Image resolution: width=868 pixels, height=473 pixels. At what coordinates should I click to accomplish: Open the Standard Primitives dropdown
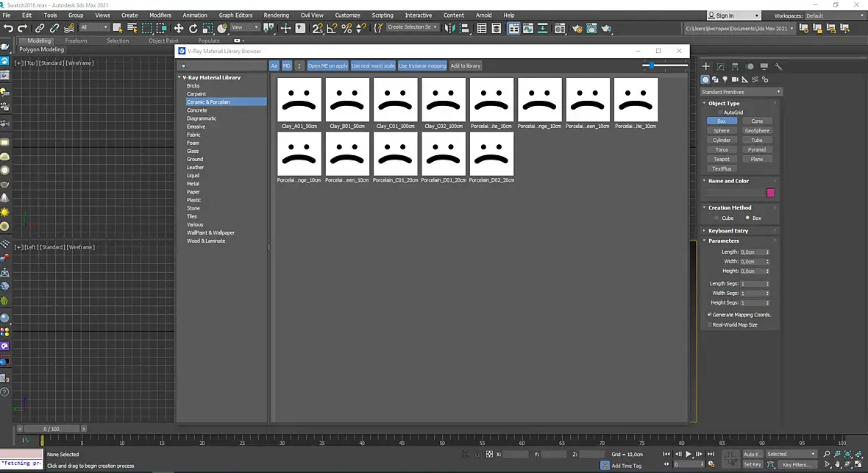click(741, 92)
